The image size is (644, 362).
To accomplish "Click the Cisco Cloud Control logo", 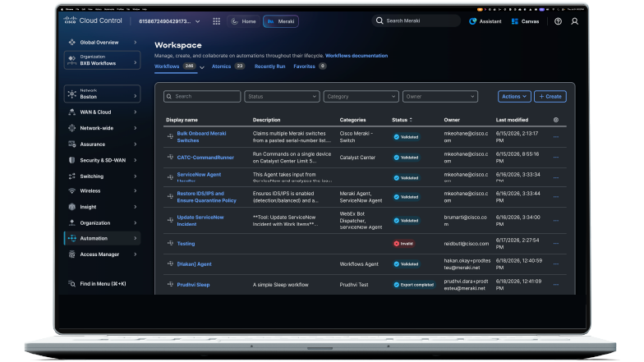I will (93, 21).
